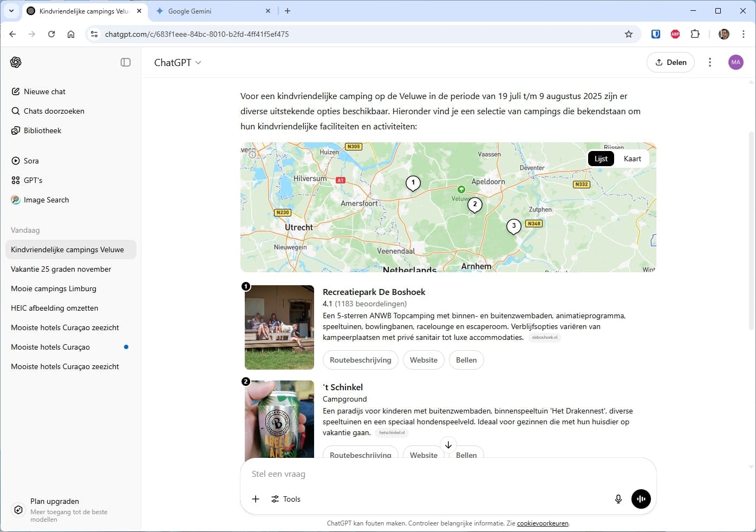The image size is (756, 532).
Task: Open the deboshoek.nl source chip
Action: [545, 337]
